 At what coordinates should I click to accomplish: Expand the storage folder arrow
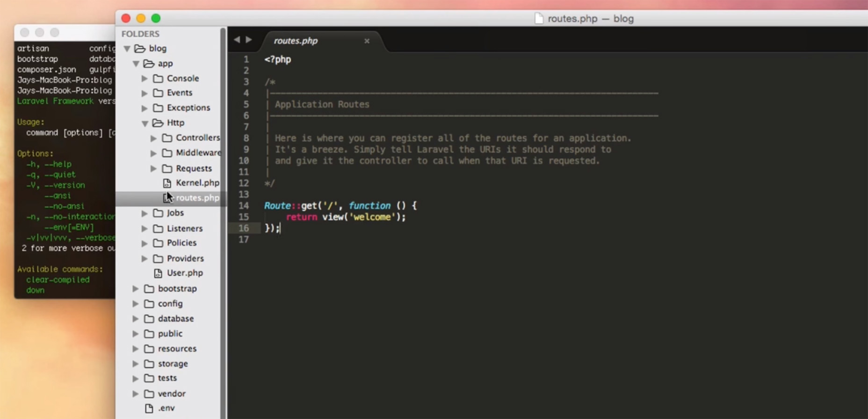point(136,364)
